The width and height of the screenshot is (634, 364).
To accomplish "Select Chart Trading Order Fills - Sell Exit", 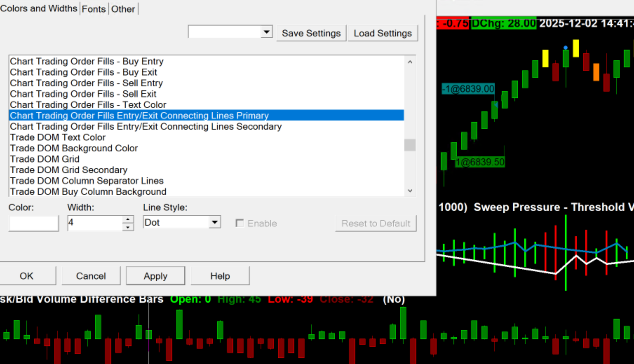I will tap(206, 94).
